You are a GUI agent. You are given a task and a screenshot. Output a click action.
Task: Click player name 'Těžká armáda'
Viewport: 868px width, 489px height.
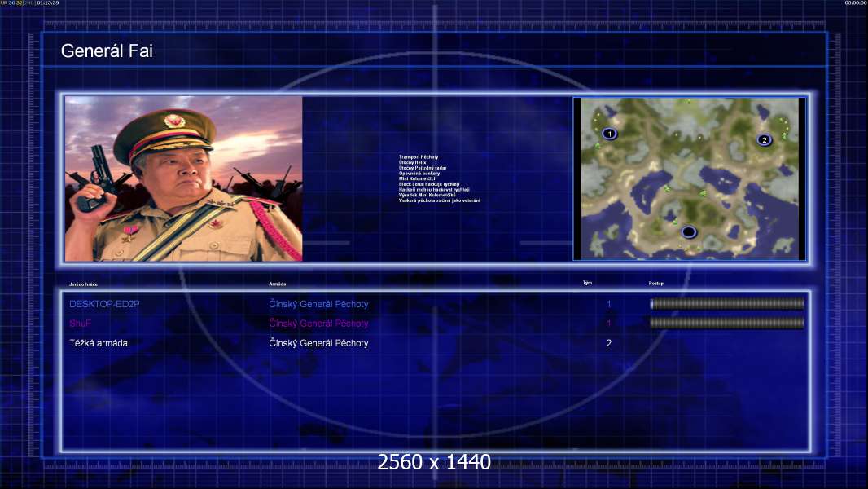tap(99, 343)
